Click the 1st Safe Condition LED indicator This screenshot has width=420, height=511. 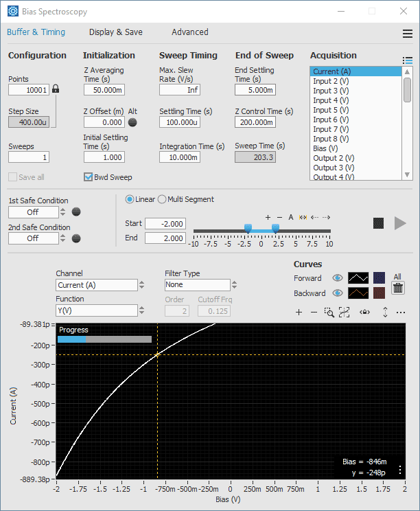(76, 212)
